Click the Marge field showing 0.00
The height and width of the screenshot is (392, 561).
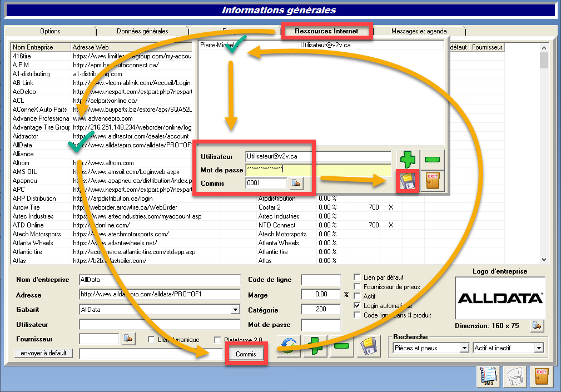pos(321,294)
